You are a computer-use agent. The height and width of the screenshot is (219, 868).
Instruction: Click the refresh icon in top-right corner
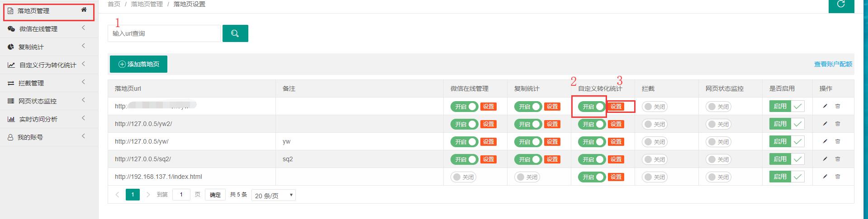pos(841,5)
